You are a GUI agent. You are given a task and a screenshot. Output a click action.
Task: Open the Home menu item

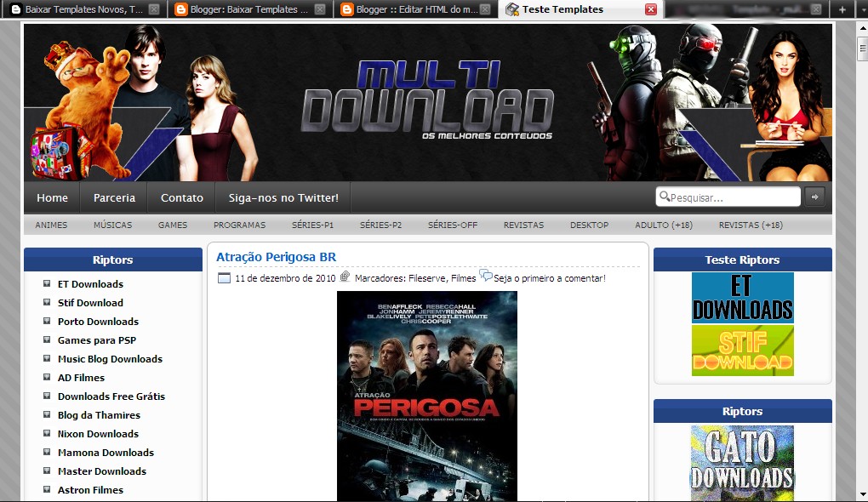pyautogui.click(x=52, y=197)
